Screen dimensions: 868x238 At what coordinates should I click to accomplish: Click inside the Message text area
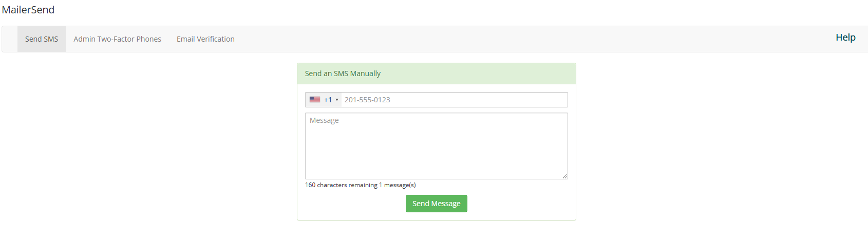point(437,146)
